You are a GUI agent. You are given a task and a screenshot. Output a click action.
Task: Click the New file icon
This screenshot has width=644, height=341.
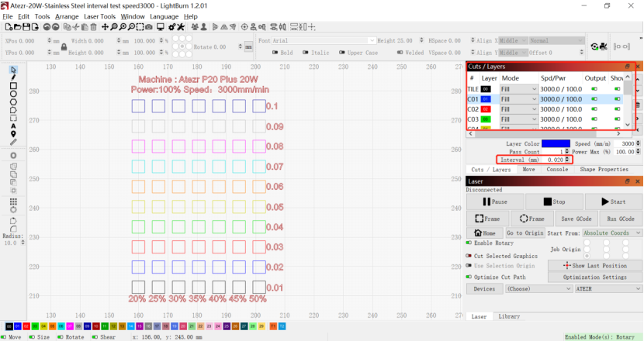point(9,27)
